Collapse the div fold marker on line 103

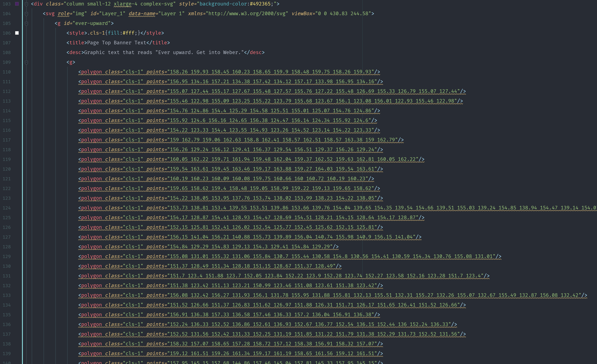(26, 4)
